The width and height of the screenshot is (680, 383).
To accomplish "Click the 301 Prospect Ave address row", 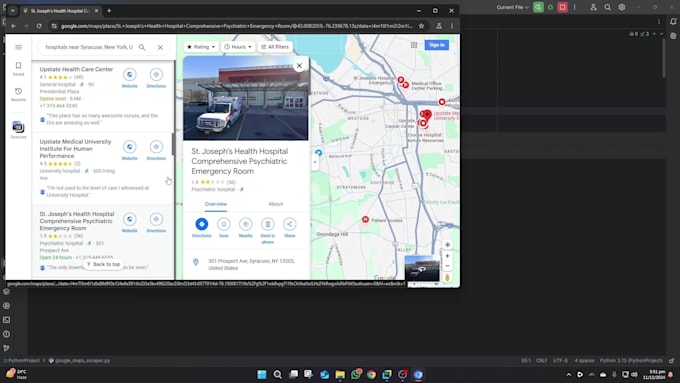I will pyautogui.click(x=246, y=264).
